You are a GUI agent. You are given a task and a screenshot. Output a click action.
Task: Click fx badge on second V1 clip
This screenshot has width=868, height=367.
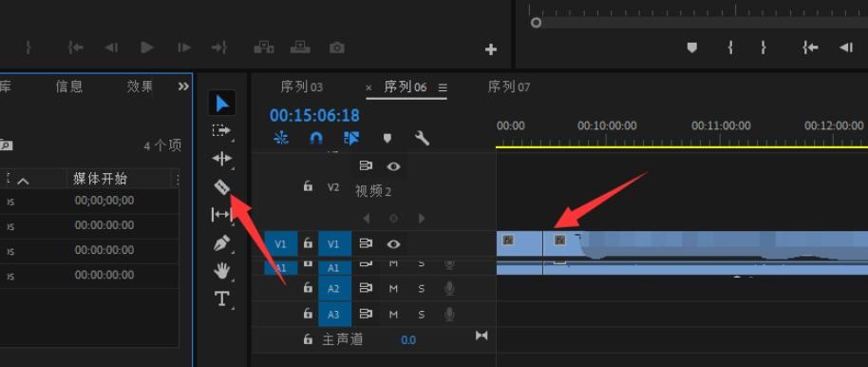(x=560, y=240)
